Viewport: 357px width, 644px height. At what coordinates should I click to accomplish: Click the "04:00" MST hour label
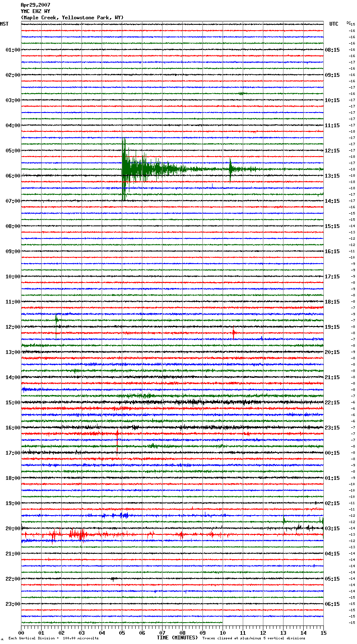point(13,126)
